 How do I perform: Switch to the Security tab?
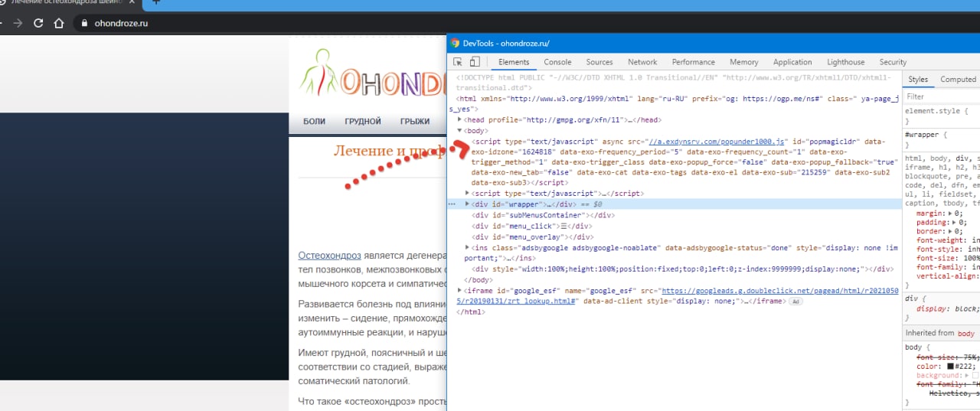(x=893, y=62)
